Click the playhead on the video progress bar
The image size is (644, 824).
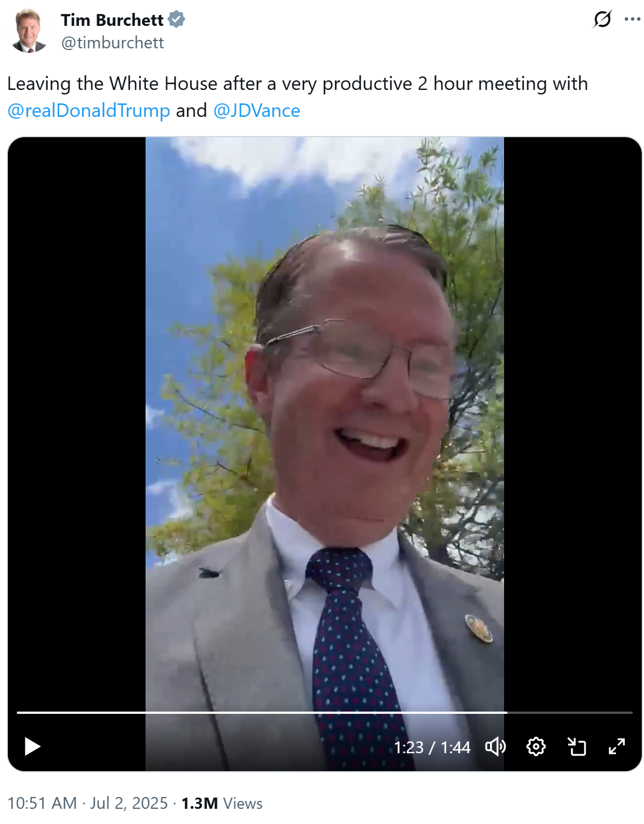506,712
